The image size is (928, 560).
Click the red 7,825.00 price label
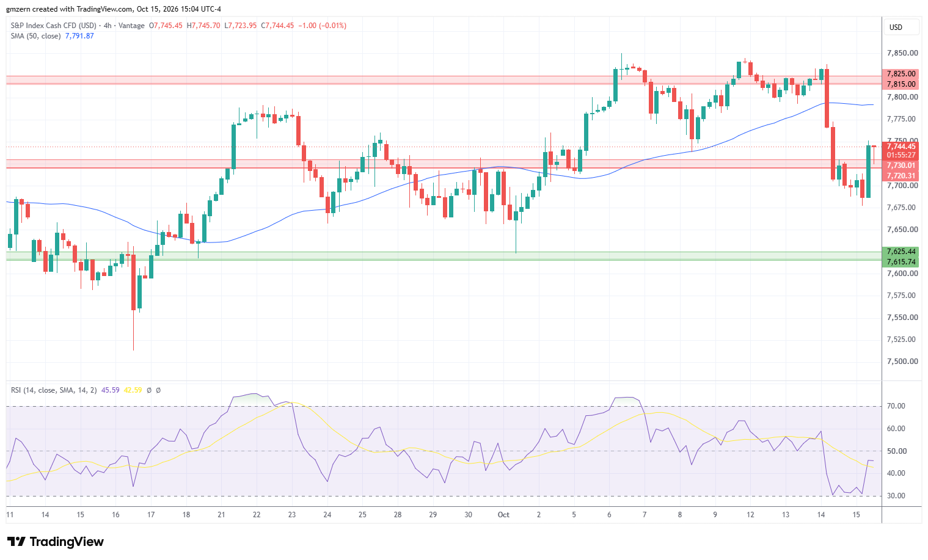pos(901,74)
